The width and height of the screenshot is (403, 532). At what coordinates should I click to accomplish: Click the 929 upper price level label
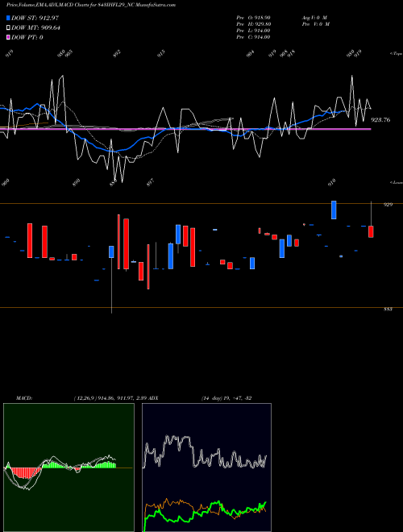coord(388,205)
